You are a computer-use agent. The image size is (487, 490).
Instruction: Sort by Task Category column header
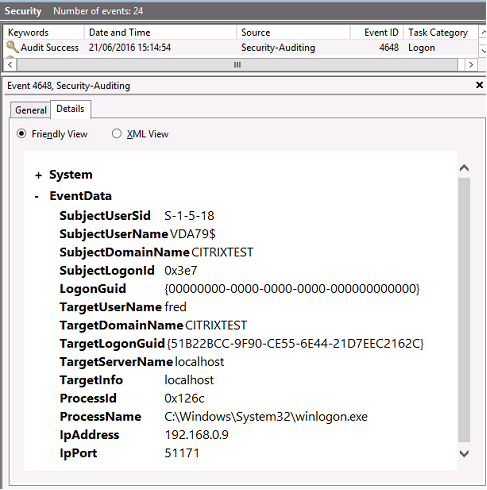click(x=440, y=33)
